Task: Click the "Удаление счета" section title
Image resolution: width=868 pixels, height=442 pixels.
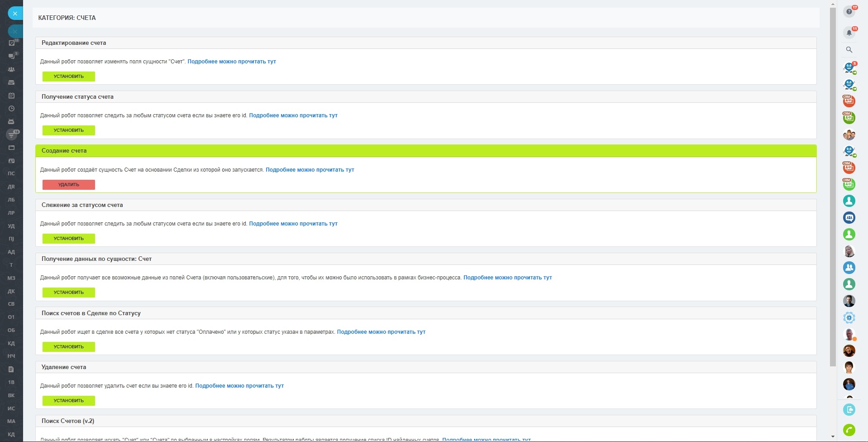Action: coord(64,367)
